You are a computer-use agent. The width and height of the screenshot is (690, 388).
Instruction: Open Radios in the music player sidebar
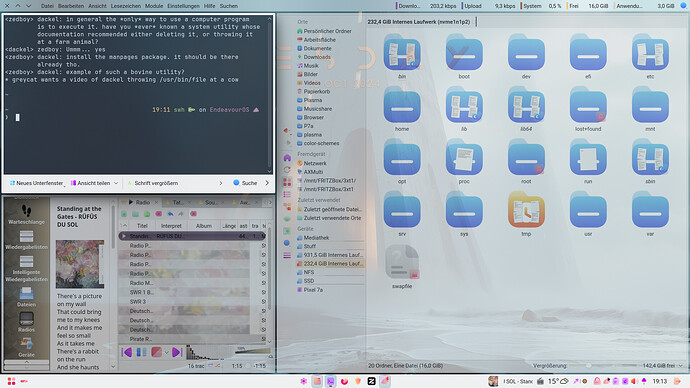[x=26, y=322]
